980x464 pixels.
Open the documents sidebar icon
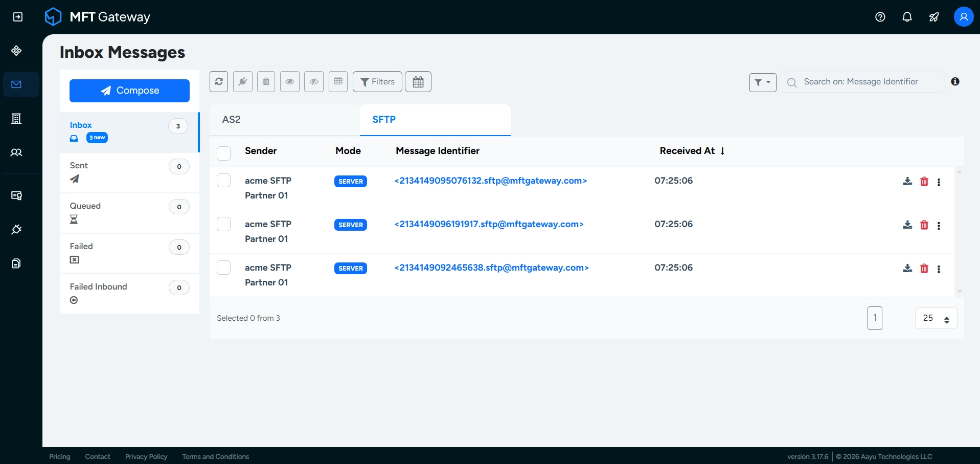point(16,263)
